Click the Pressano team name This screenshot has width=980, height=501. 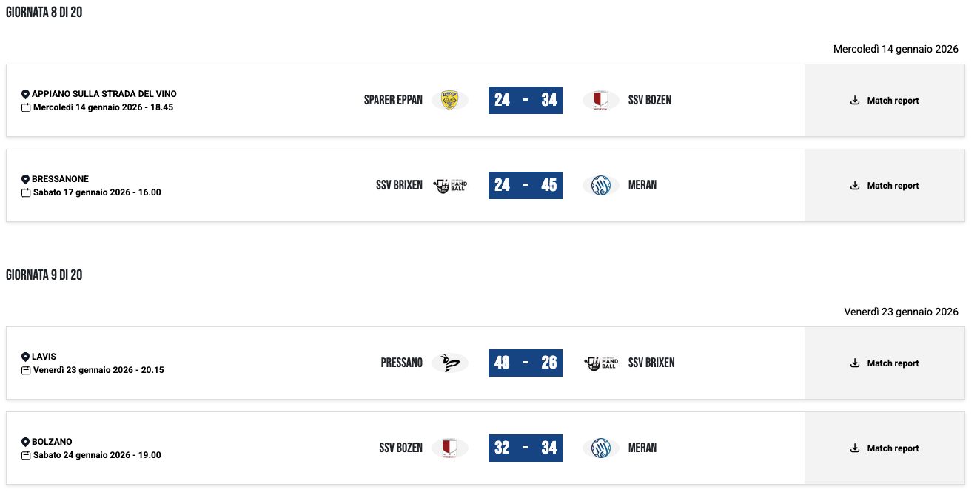tap(401, 363)
